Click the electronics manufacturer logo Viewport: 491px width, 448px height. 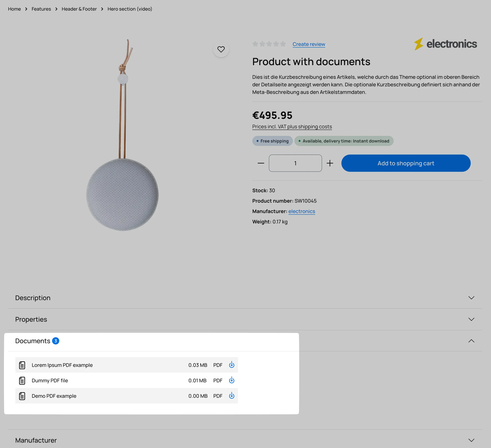point(445,44)
